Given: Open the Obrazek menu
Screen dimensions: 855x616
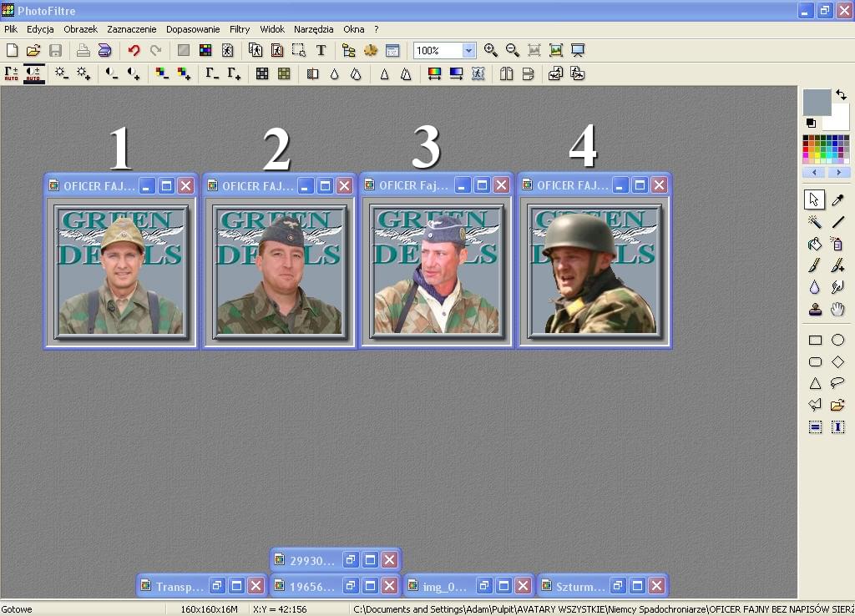Looking at the screenshot, I should pos(81,29).
